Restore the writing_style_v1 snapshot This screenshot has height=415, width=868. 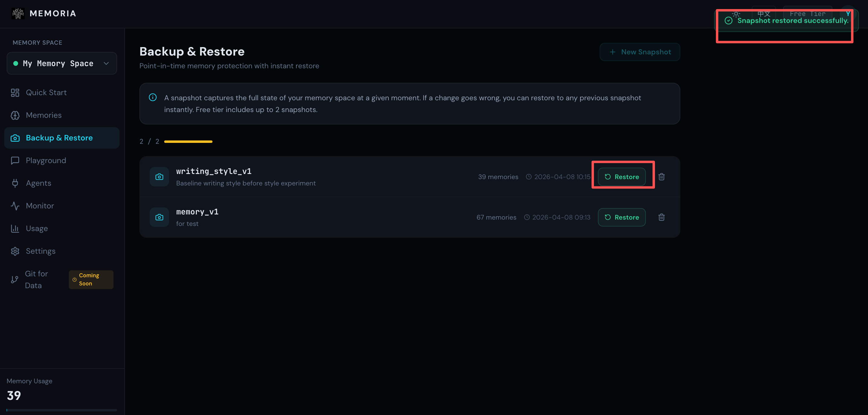(622, 177)
